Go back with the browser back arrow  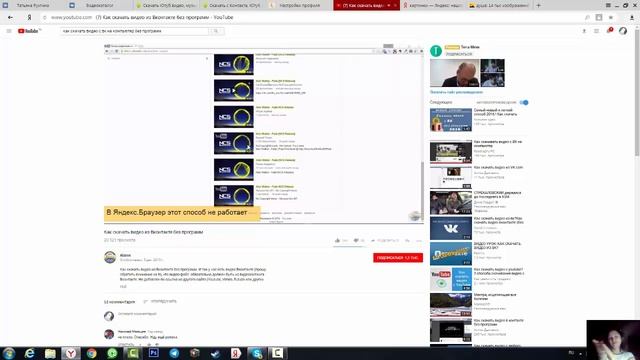[10, 18]
